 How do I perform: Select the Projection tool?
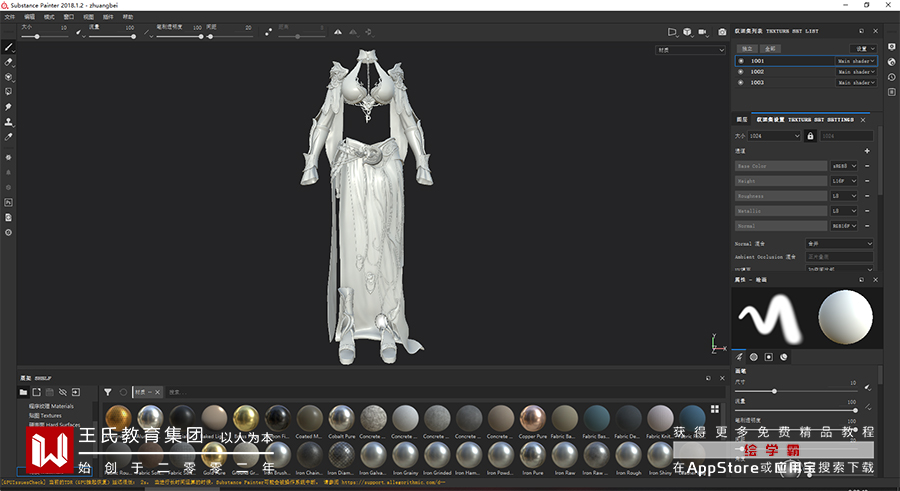9,77
